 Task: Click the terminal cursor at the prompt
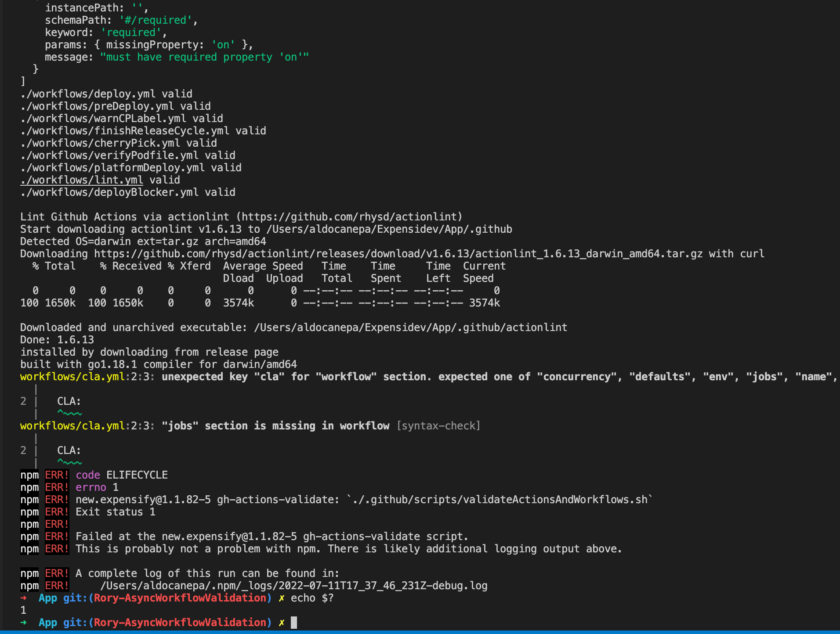point(294,623)
